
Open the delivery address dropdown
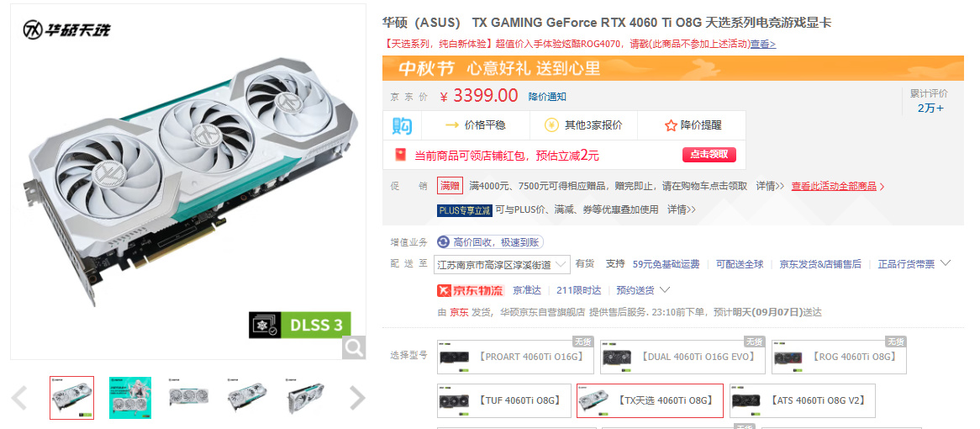(502, 264)
